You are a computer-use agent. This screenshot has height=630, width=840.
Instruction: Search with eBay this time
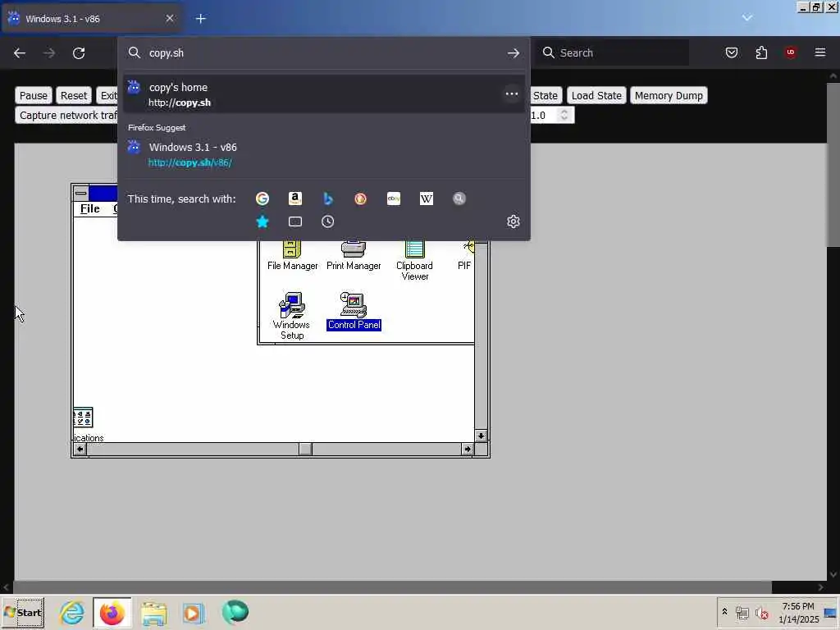pos(394,199)
